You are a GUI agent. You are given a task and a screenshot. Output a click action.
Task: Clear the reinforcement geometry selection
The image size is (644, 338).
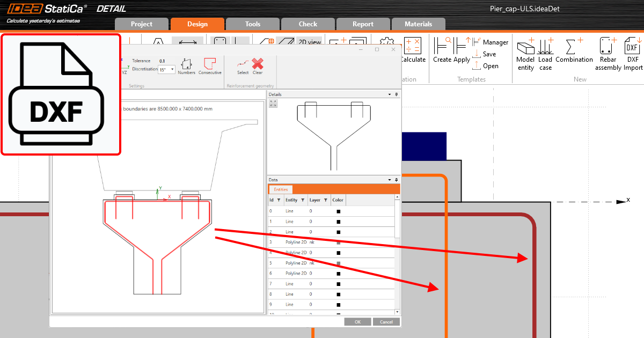(258, 63)
